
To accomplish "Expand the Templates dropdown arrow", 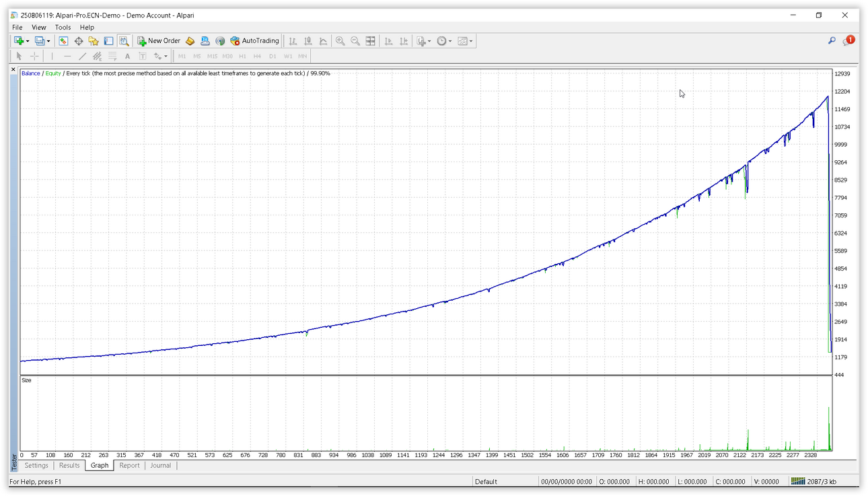I will [x=471, y=41].
